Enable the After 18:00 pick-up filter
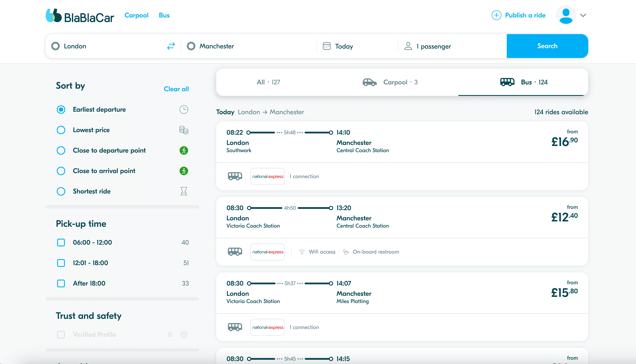This screenshot has width=636, height=364. tap(61, 283)
